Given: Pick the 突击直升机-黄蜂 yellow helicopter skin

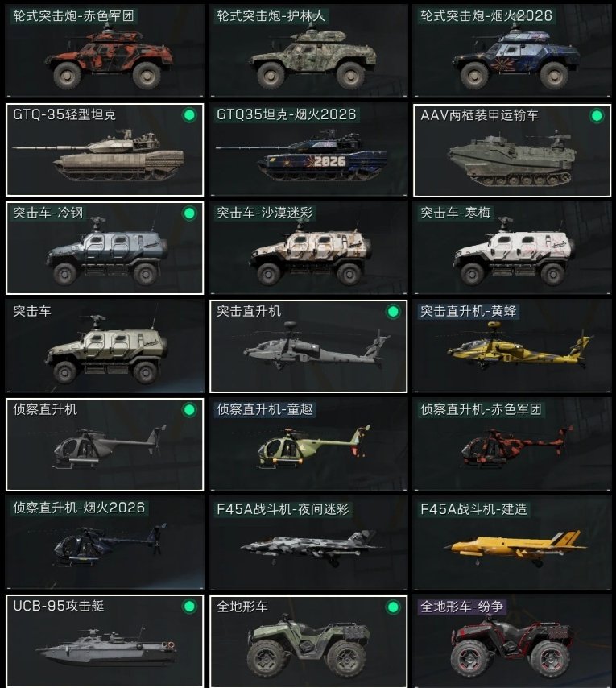Looking at the screenshot, I should [x=512, y=346].
